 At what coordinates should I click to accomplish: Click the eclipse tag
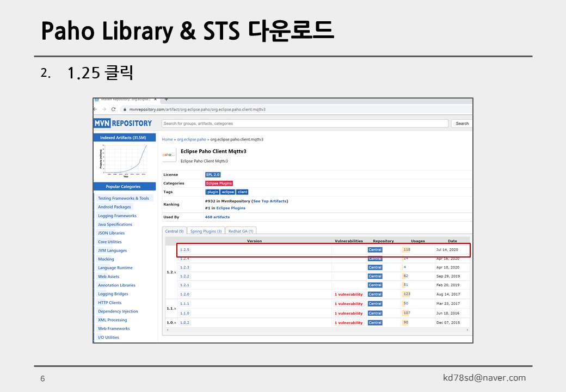pyautogui.click(x=228, y=192)
